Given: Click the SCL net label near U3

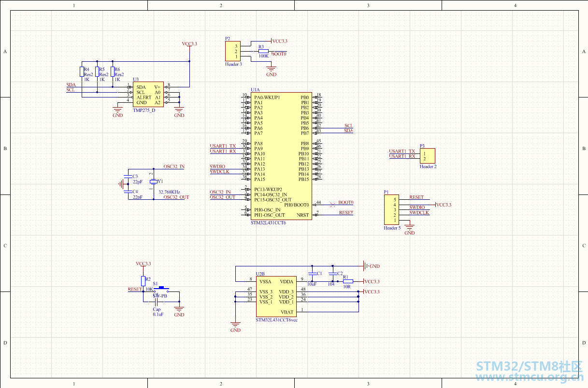Looking at the screenshot, I should (71, 90).
